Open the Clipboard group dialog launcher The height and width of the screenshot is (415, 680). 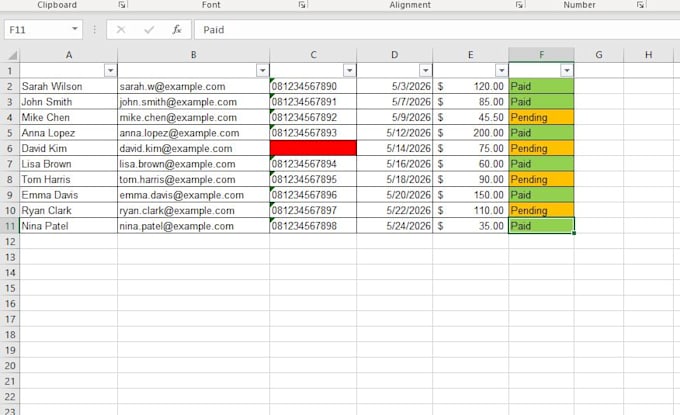click(122, 5)
